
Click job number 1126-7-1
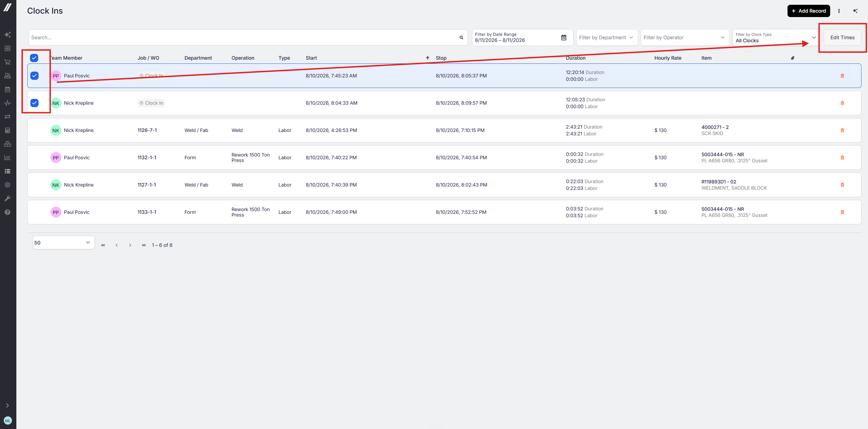pyautogui.click(x=147, y=130)
